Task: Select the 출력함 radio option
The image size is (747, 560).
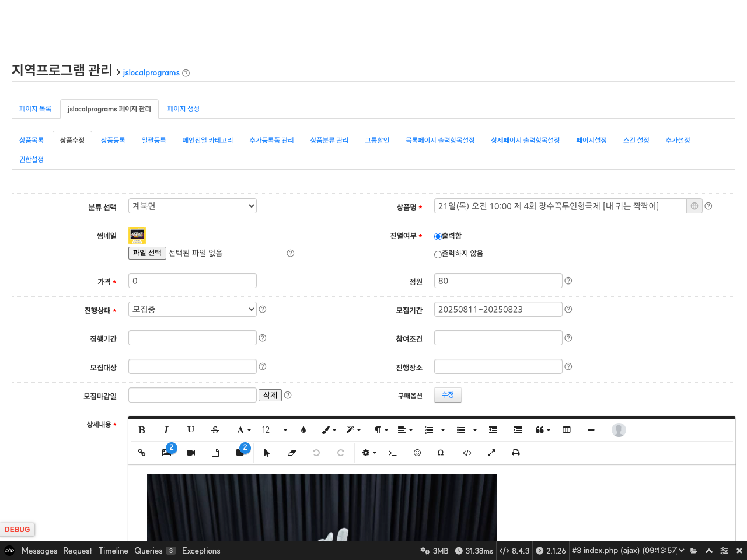Action: pos(438,236)
